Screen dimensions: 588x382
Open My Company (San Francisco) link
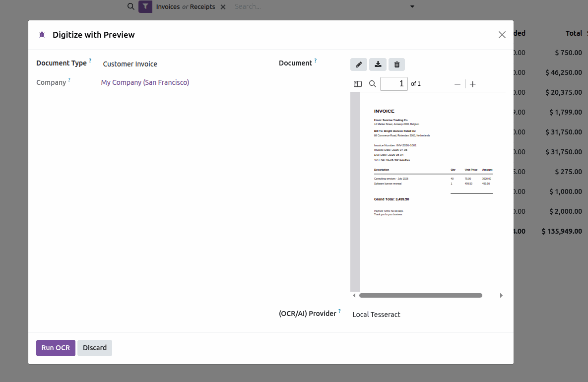pos(145,82)
